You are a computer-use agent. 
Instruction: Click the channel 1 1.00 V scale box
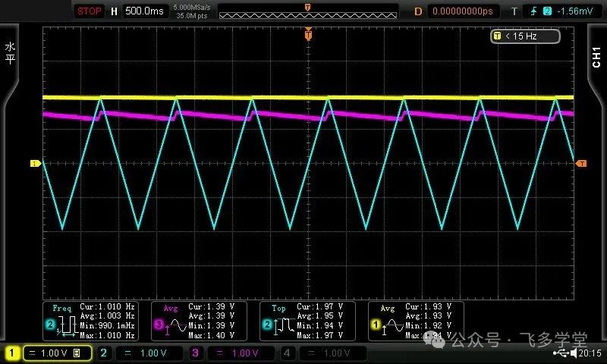click(58, 353)
